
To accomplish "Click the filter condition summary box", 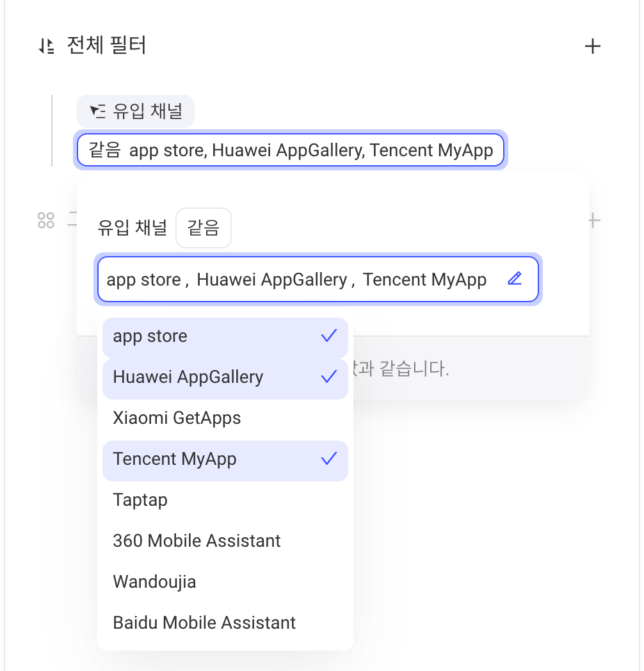I will (x=291, y=150).
